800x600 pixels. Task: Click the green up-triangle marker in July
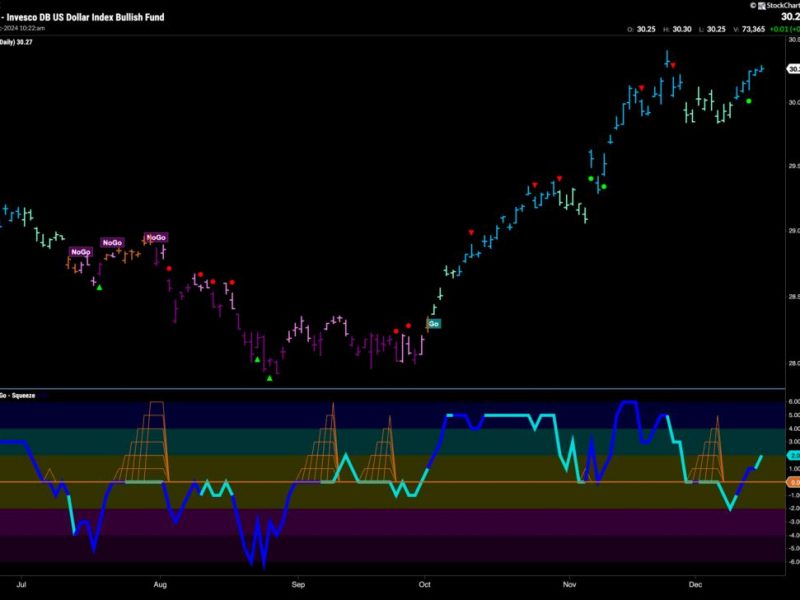point(99,288)
